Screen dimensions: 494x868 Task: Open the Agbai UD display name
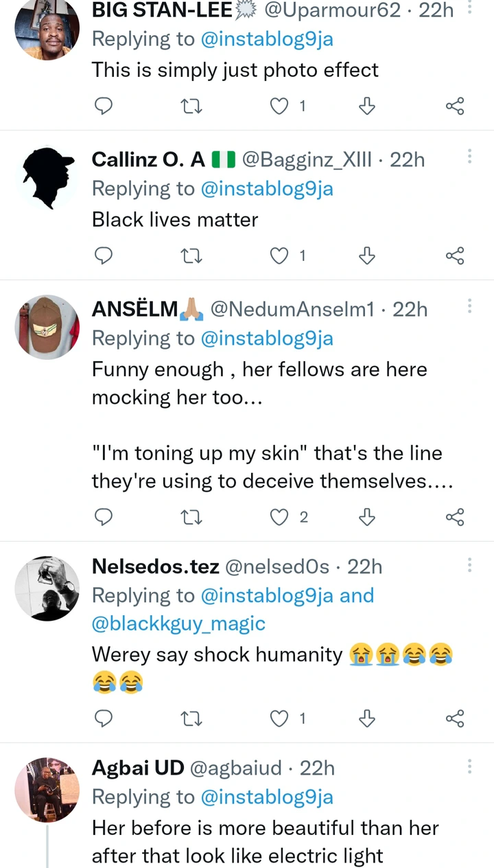tap(138, 768)
